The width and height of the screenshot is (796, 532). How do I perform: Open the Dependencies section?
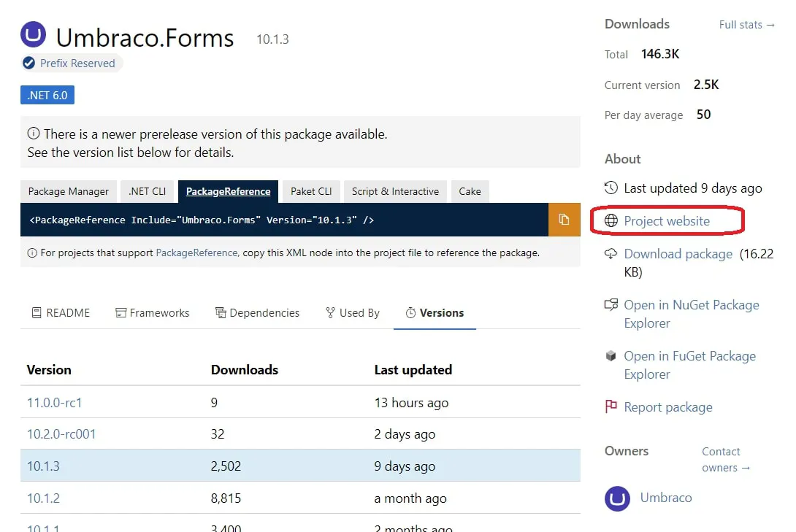[257, 312]
